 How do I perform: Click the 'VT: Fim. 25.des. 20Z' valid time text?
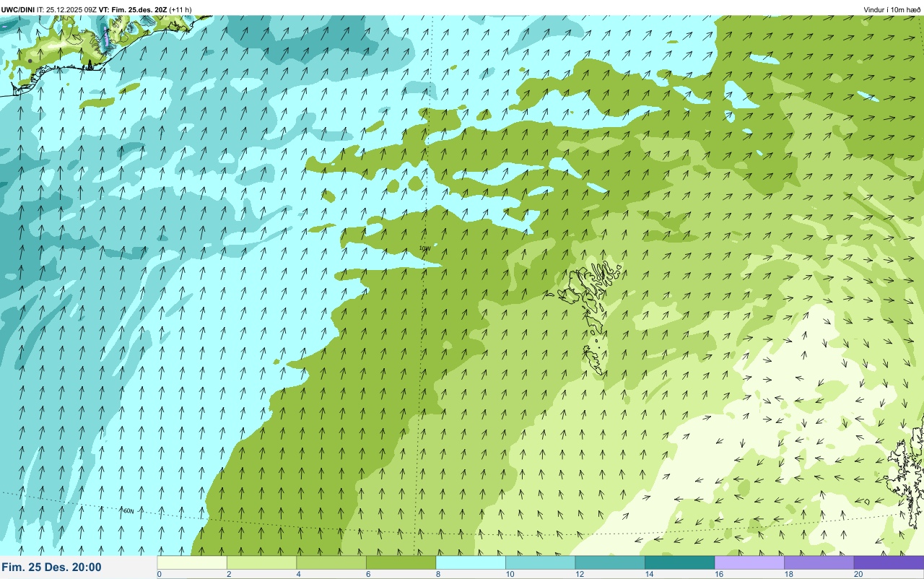click(132, 9)
